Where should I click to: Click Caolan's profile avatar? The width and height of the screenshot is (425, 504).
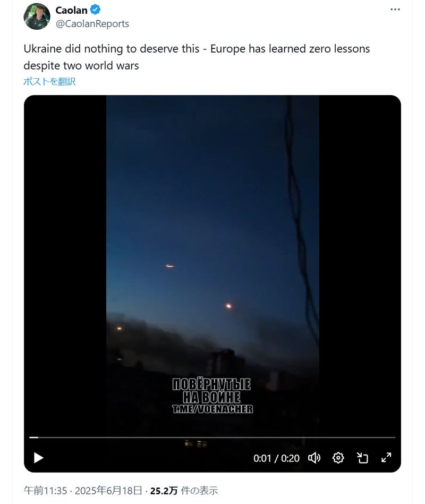[37, 16]
